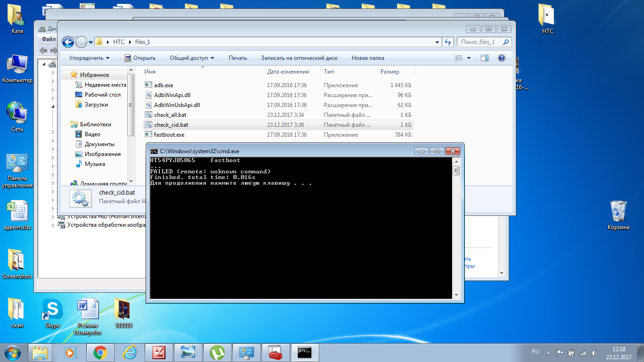Toggle the preview pane icon

click(x=484, y=58)
